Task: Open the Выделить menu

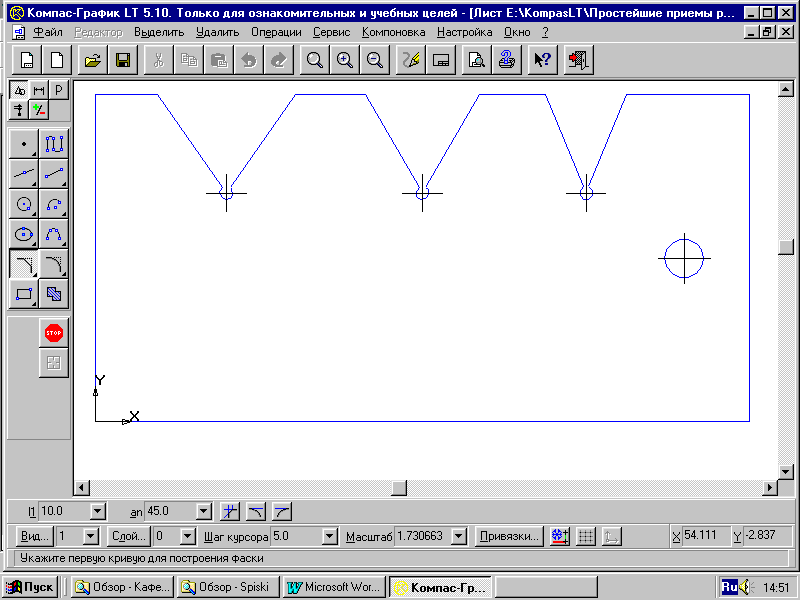Action: (159, 32)
